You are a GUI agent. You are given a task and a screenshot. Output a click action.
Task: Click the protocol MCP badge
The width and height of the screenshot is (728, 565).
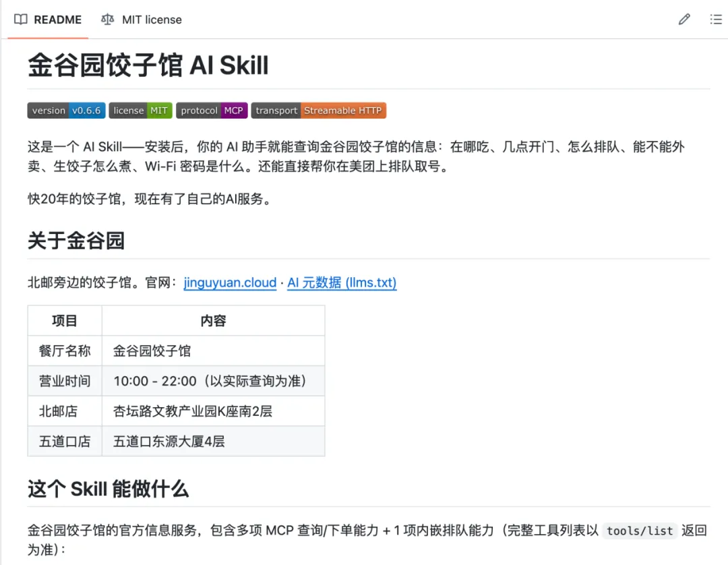tap(212, 111)
